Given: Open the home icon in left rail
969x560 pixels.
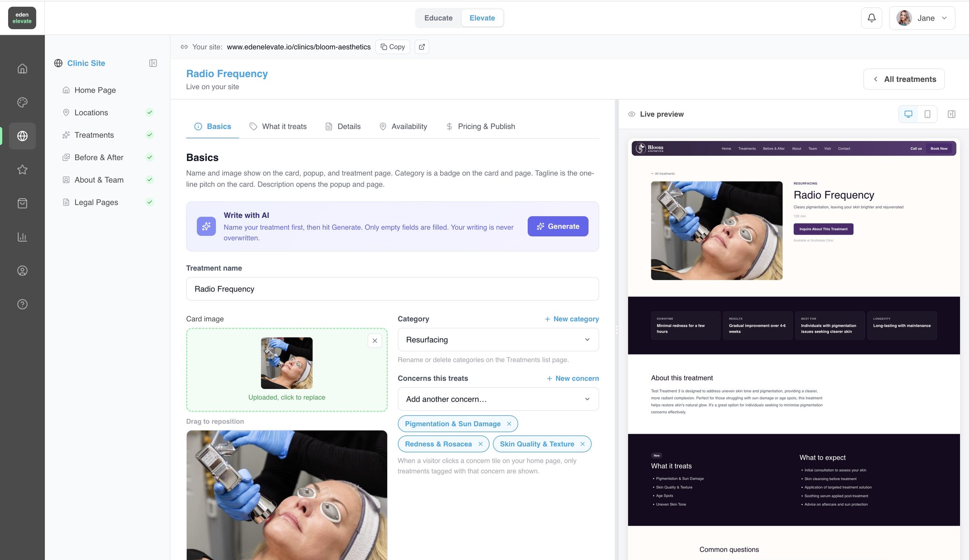Looking at the screenshot, I should pyautogui.click(x=22, y=69).
